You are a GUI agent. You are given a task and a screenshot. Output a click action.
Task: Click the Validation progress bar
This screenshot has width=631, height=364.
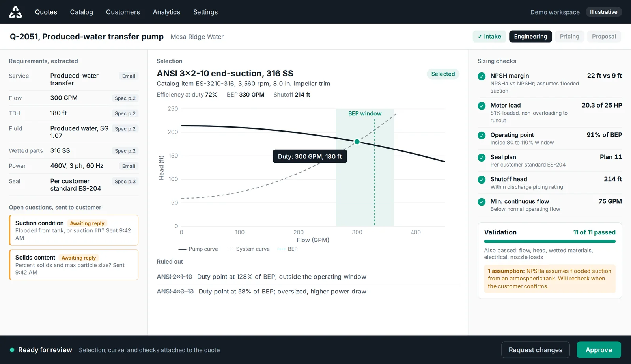click(x=550, y=241)
